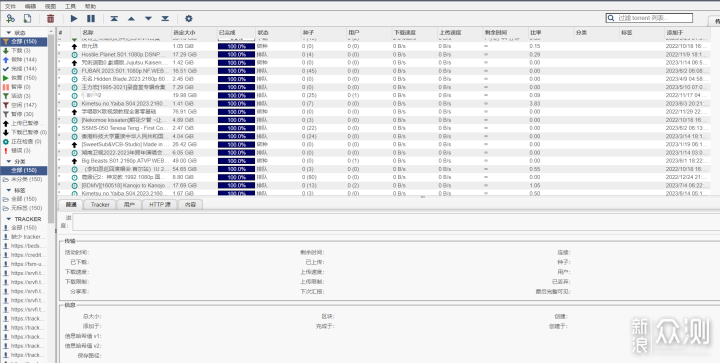Open the 帮助 menu
720x363 pixels.
point(90,6)
